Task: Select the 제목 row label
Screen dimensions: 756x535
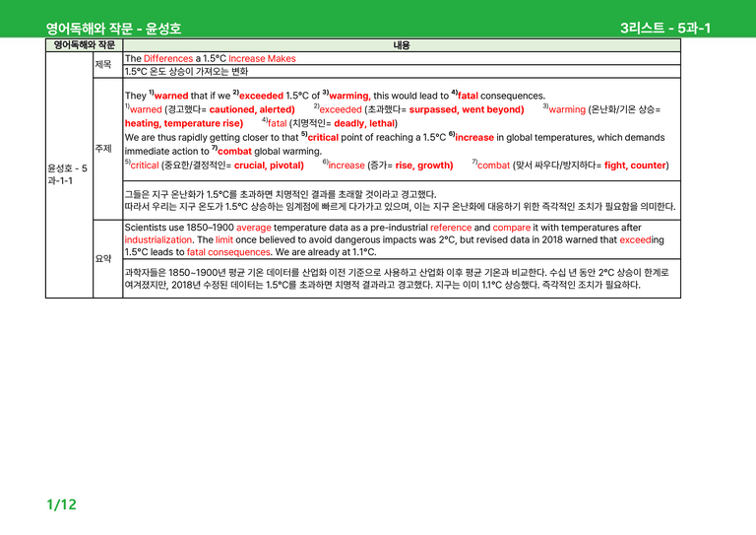Action: click(103, 64)
